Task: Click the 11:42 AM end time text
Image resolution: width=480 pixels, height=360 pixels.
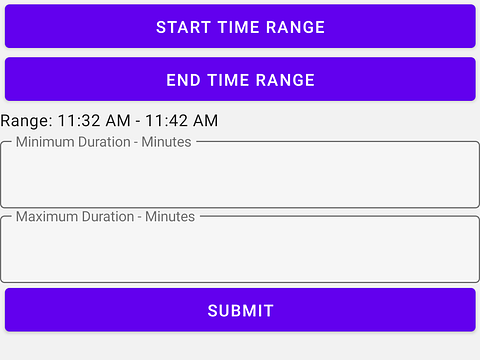Action: 182,121
